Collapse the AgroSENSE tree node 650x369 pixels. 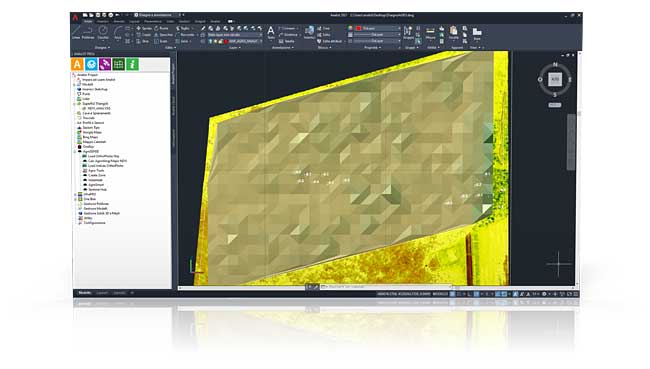[x=75, y=151]
